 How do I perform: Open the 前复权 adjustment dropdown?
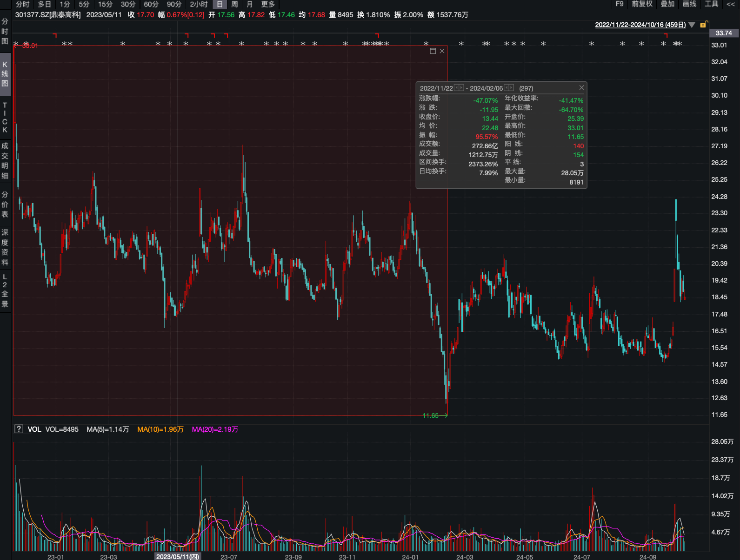[642, 4]
